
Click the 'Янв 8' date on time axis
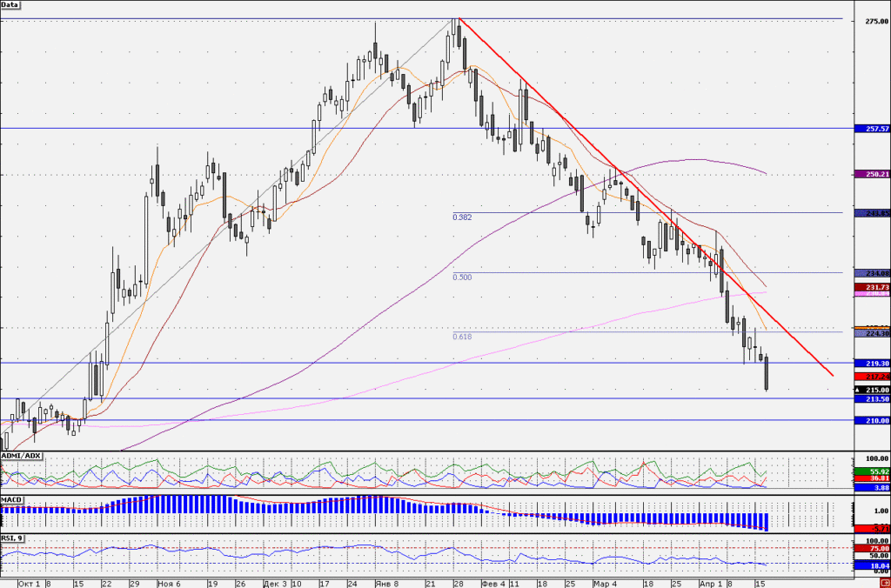(387, 584)
